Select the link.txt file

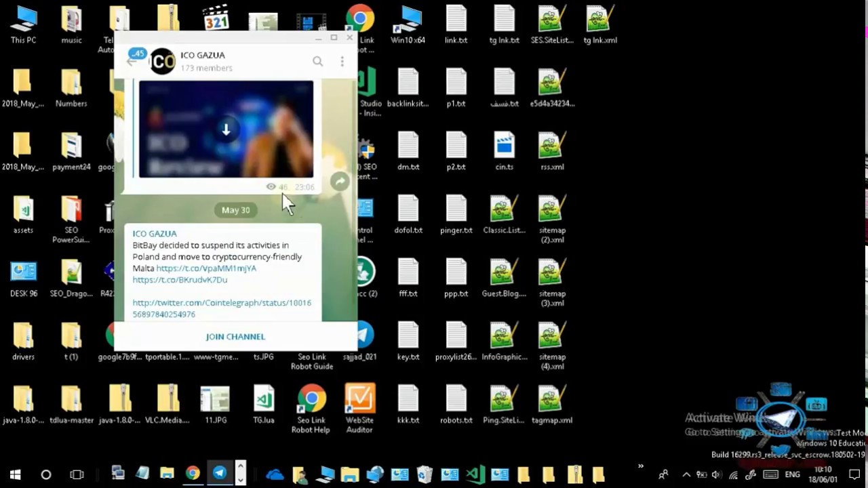point(456,25)
